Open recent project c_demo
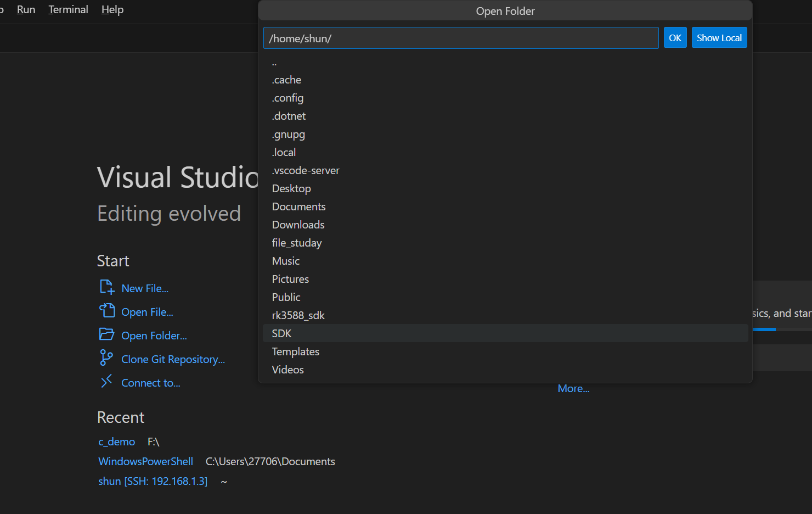Image resolution: width=812 pixels, height=514 pixels. (x=116, y=442)
